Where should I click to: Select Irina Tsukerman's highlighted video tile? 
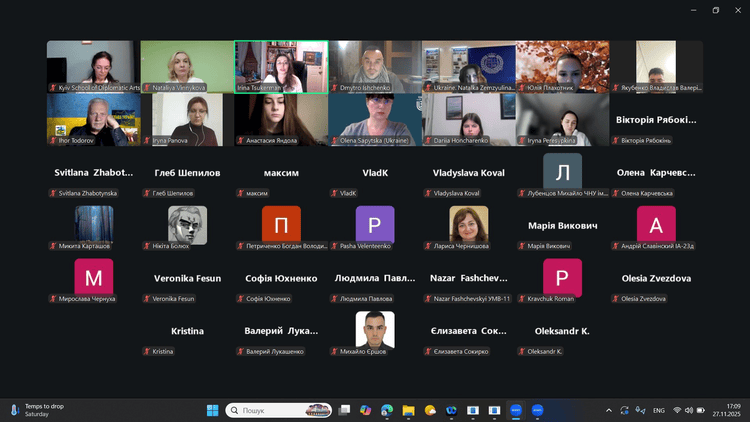[281, 65]
